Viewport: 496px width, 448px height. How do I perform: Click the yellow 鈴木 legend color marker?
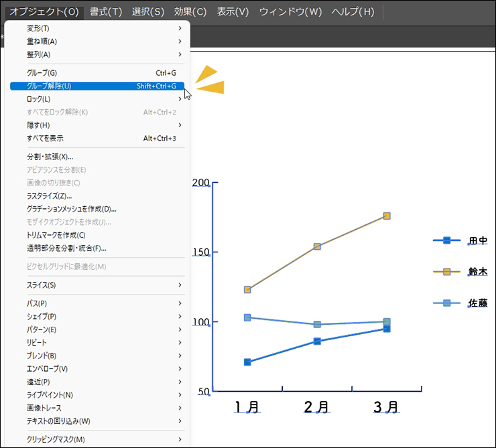tap(447, 271)
